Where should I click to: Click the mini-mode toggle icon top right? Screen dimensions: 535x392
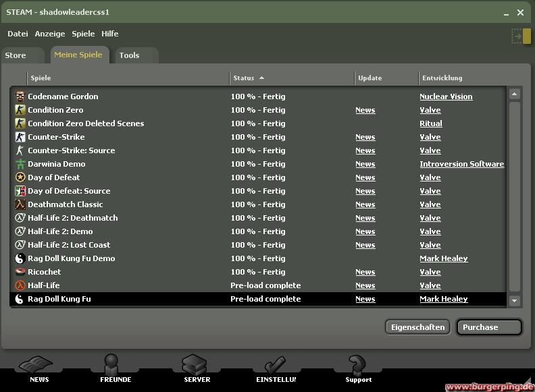pyautogui.click(x=521, y=36)
